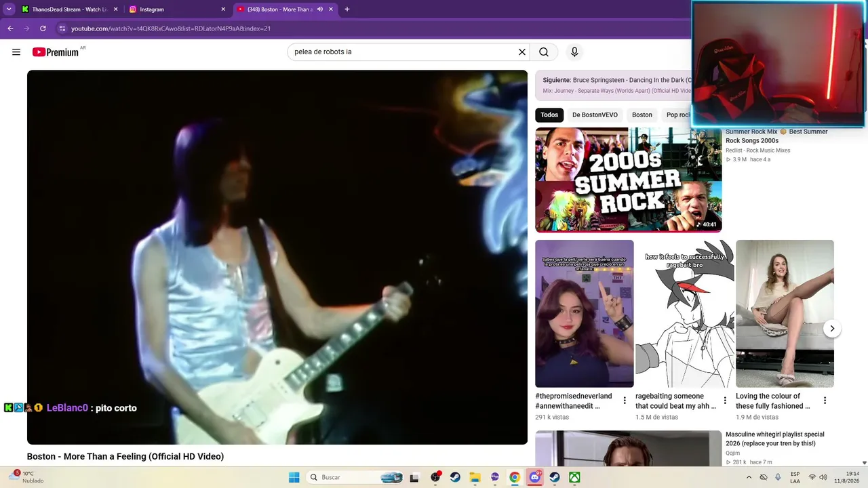Screen dimensions: 868x488
Task: Go back to the previous page
Action: click(10, 28)
